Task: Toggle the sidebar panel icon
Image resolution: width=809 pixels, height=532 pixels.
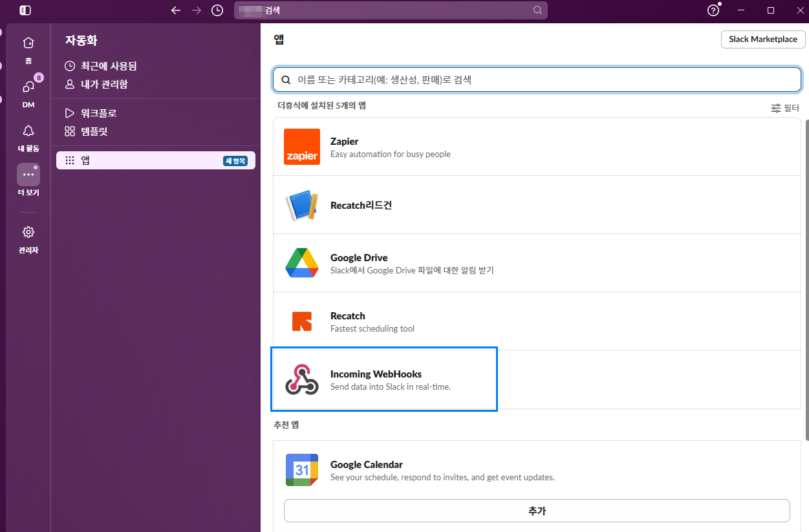Action: click(25, 10)
